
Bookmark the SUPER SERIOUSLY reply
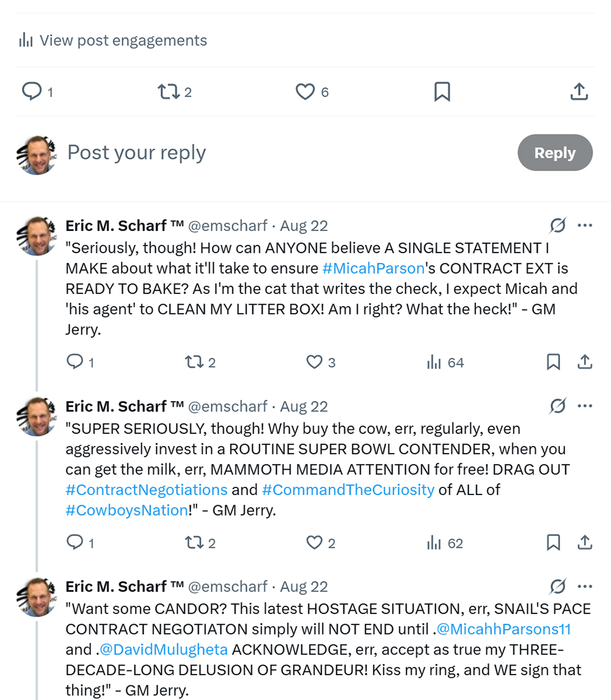coord(553,543)
